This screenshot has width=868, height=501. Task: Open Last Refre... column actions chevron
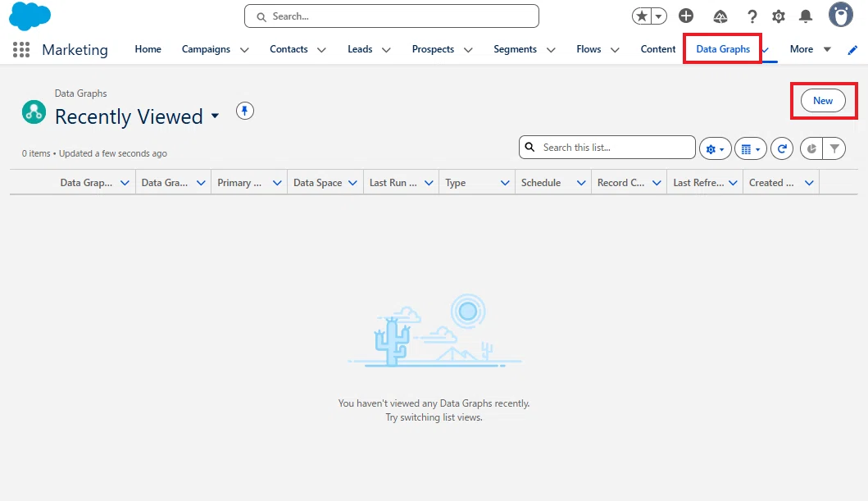(733, 183)
